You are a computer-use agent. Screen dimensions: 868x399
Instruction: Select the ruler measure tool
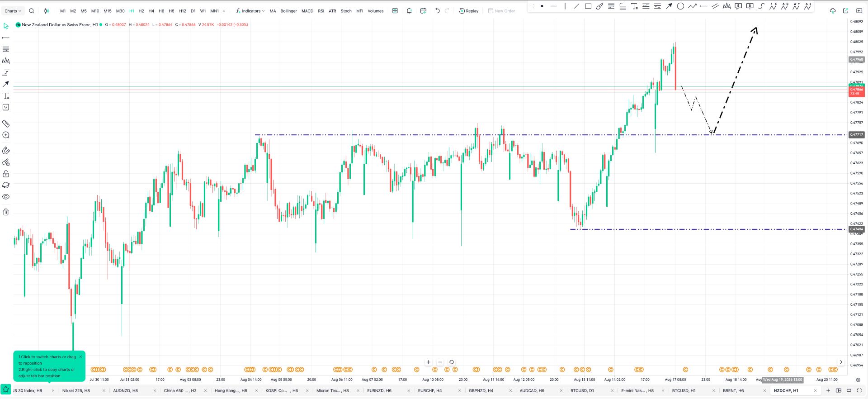tap(6, 123)
